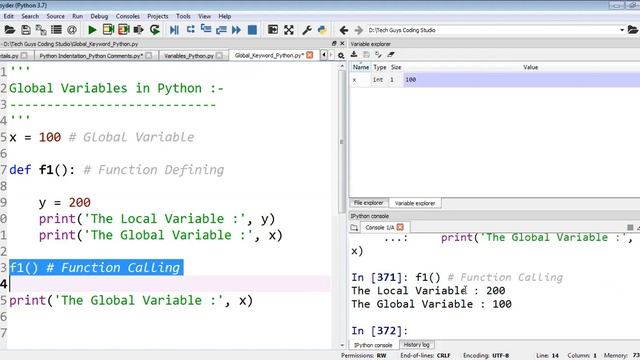
Task: Open the Tools menu
Action: pos(183,16)
